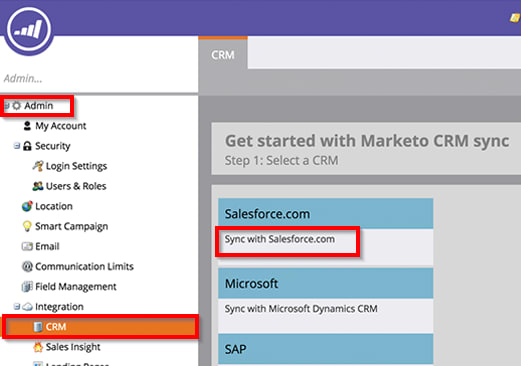Switch to the CRM tab
521x366 pixels.
pos(223,54)
